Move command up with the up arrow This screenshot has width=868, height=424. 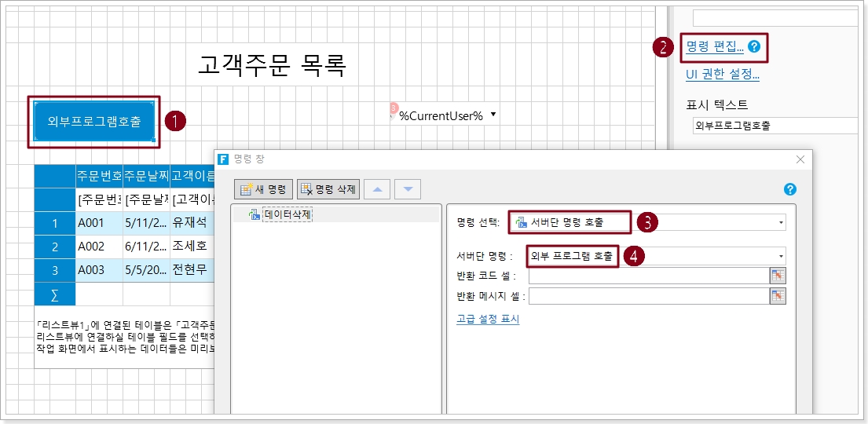(376, 189)
